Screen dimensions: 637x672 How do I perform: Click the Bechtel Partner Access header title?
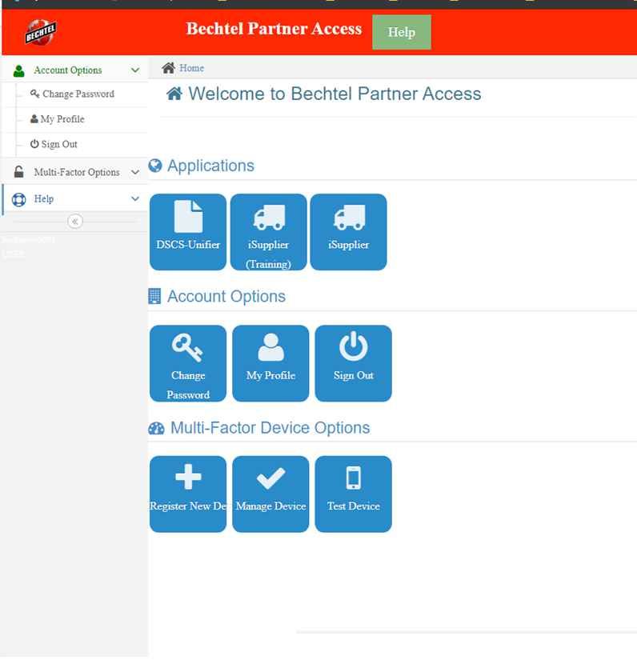click(x=274, y=29)
